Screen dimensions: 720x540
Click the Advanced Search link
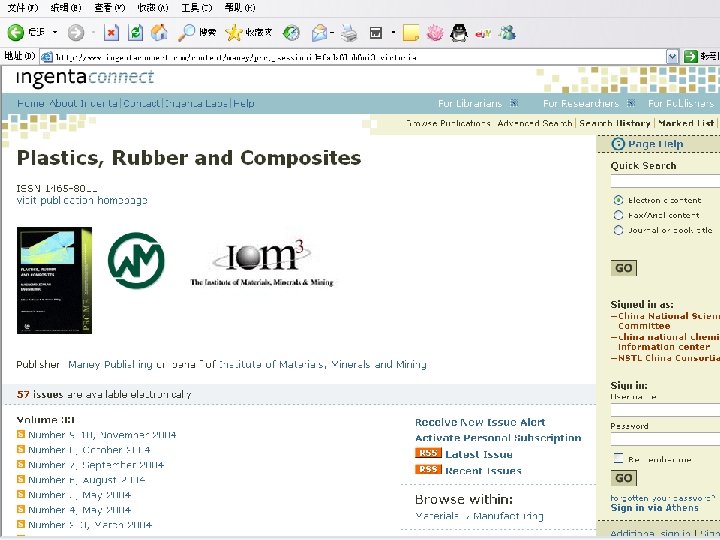(x=534, y=124)
